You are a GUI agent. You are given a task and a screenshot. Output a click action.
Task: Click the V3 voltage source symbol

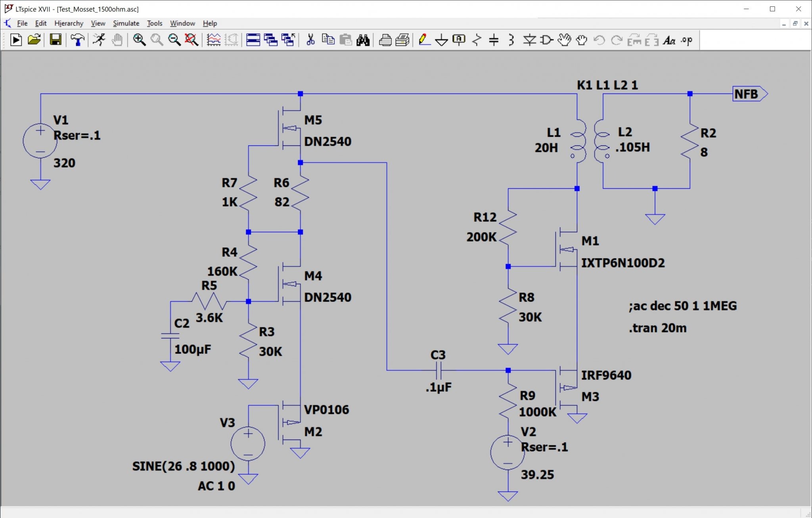248,443
